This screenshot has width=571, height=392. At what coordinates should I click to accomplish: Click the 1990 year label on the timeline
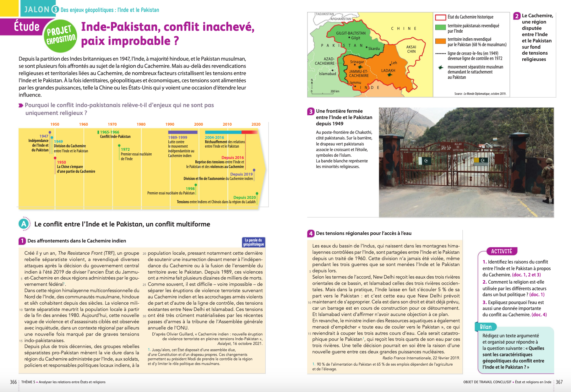point(170,124)
